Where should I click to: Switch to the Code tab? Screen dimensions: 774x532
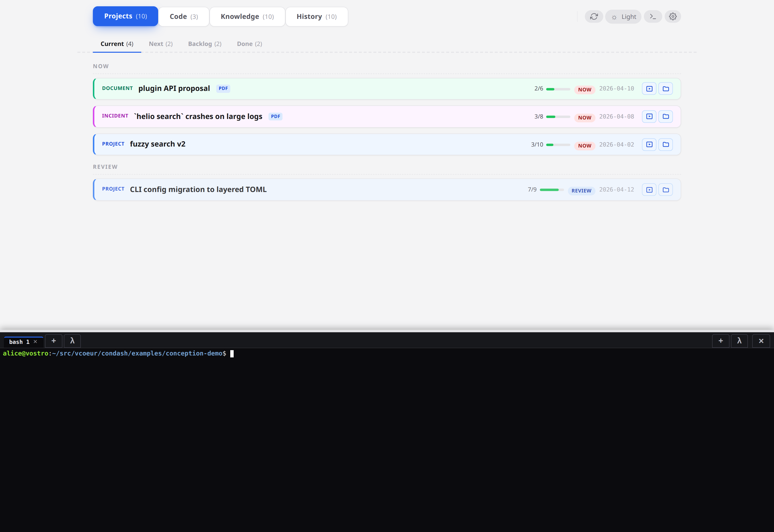tap(183, 16)
